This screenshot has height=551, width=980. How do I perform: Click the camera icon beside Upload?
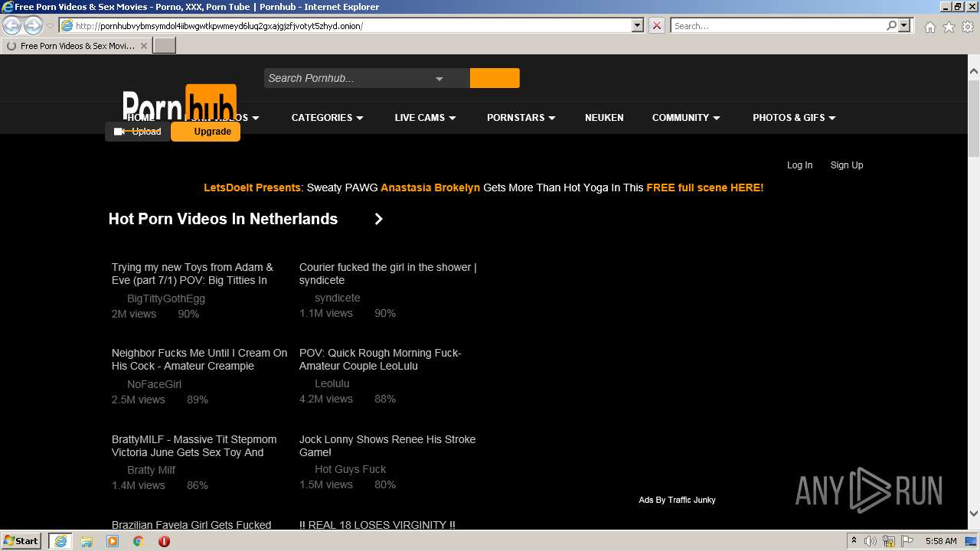click(119, 132)
